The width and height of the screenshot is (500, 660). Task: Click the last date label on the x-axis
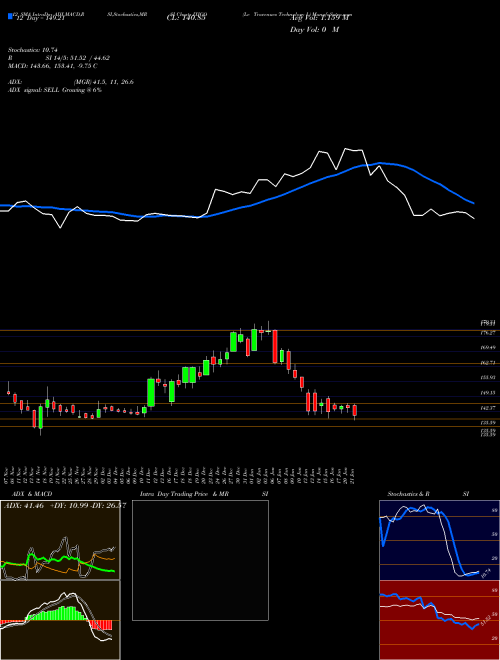(351, 475)
